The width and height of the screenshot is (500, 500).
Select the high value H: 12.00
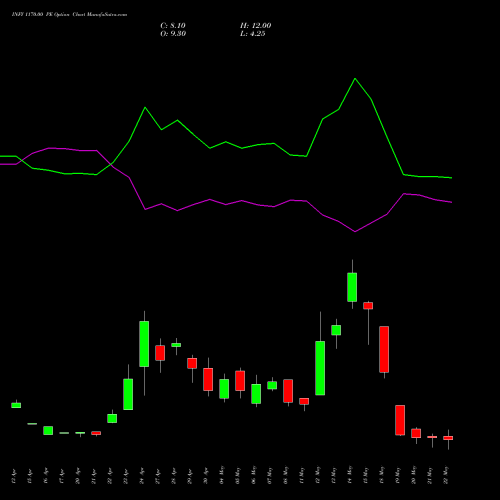(x=255, y=26)
